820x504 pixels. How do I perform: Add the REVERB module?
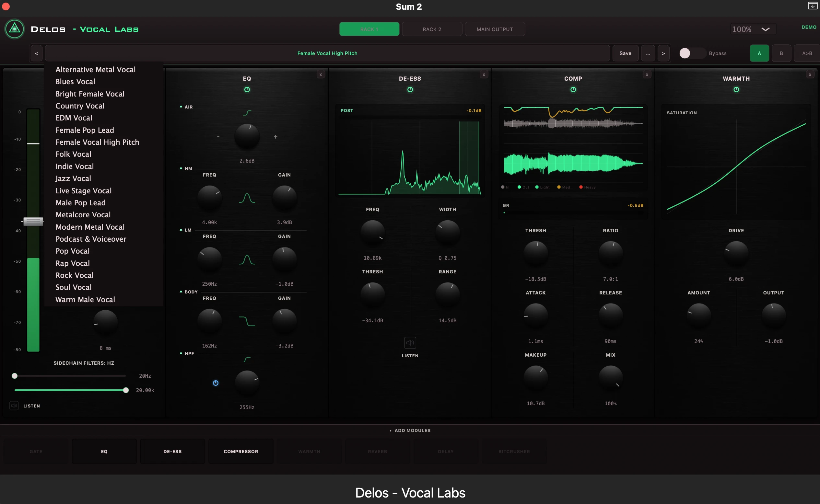coord(377,451)
